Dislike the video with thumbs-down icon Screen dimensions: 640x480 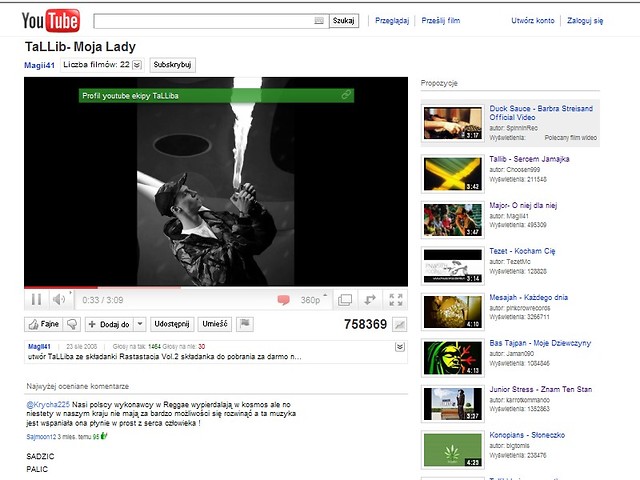pyautogui.click(x=72, y=324)
